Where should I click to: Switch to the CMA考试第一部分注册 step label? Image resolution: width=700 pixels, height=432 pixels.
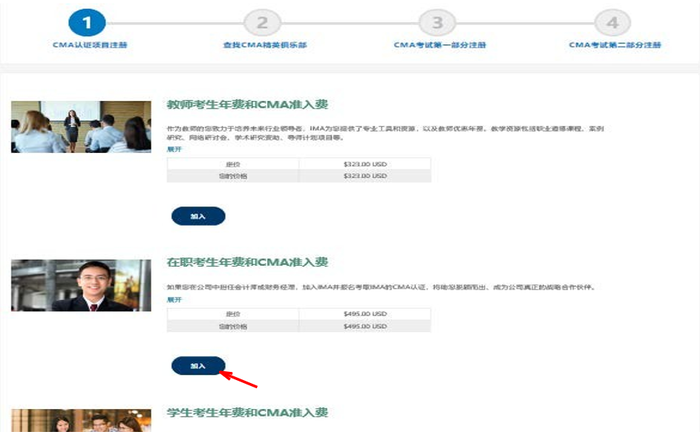tap(437, 45)
